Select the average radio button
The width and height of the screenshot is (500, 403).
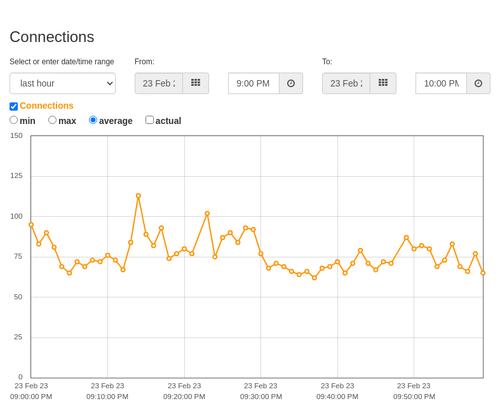pos(93,120)
